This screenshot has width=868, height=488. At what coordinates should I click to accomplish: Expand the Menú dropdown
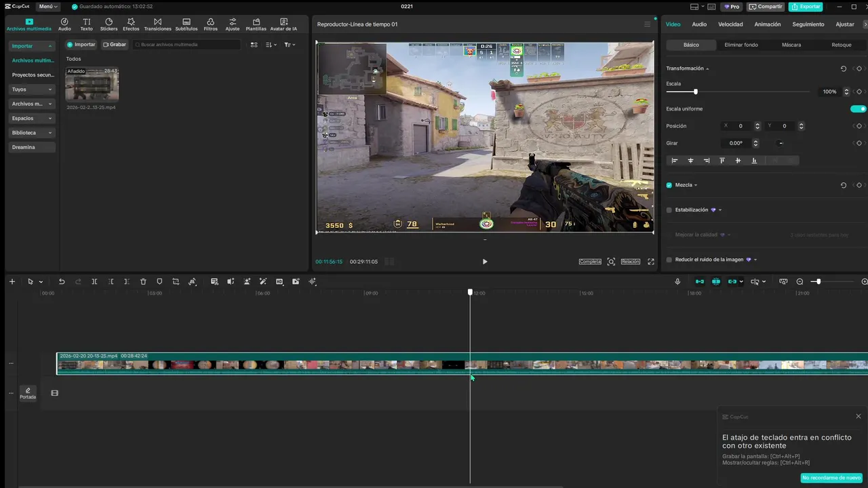pos(48,6)
